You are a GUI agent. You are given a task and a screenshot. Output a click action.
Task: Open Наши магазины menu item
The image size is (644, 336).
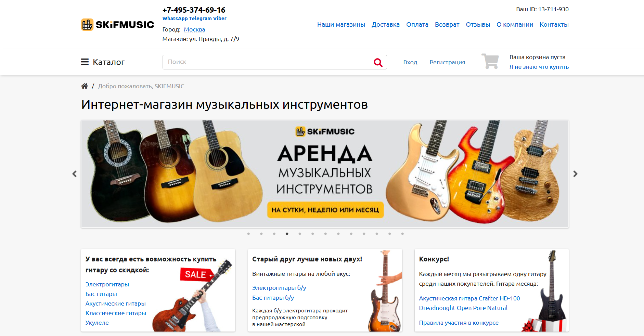pos(341,25)
